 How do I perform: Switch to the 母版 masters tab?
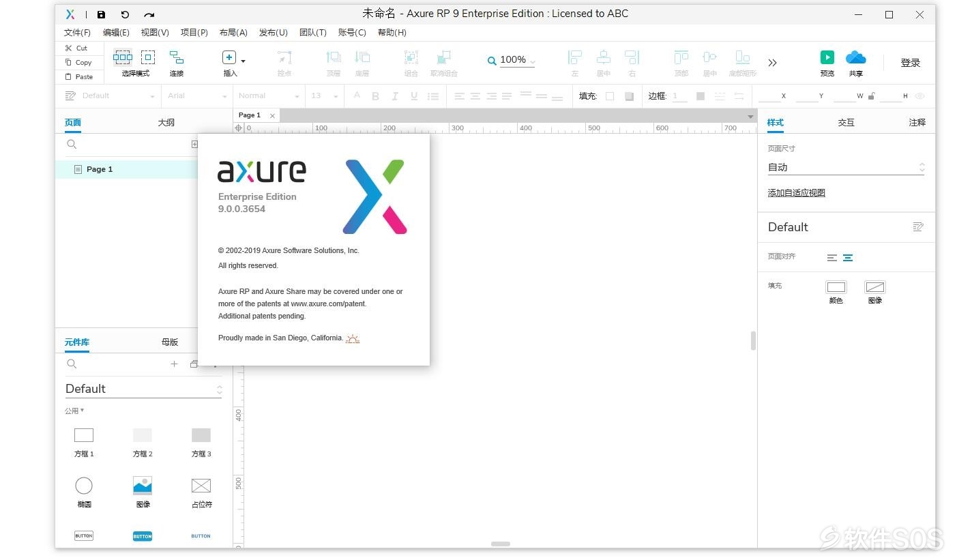click(170, 342)
